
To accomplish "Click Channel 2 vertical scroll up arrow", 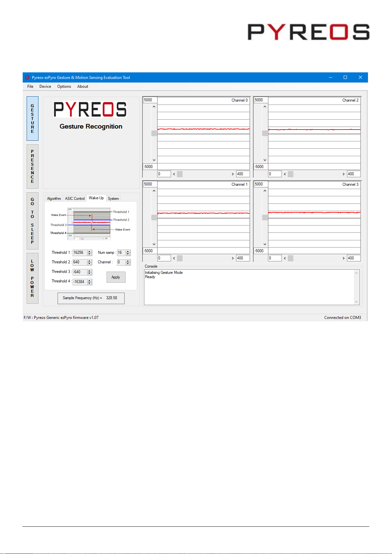I will coord(265,107).
